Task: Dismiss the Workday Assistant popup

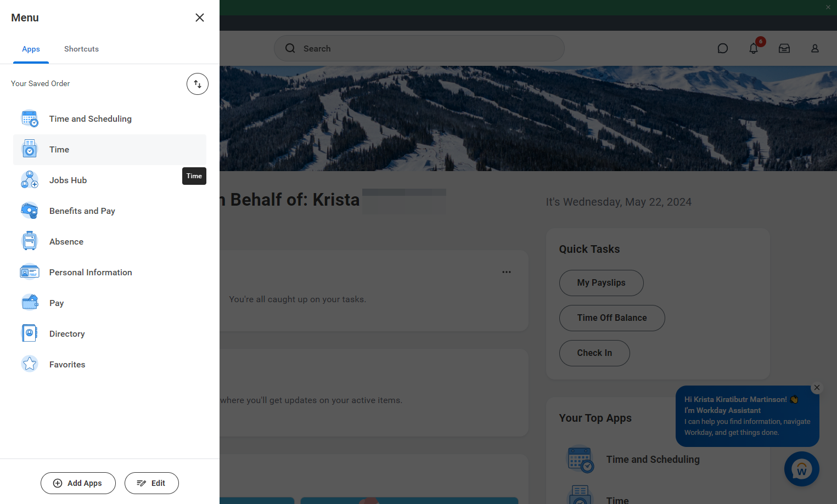Action: [817, 388]
